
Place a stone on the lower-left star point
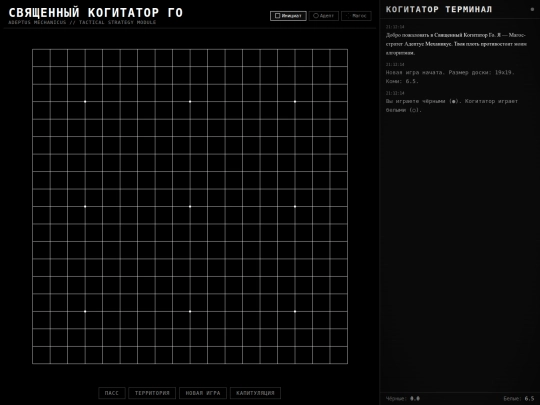click(85, 311)
